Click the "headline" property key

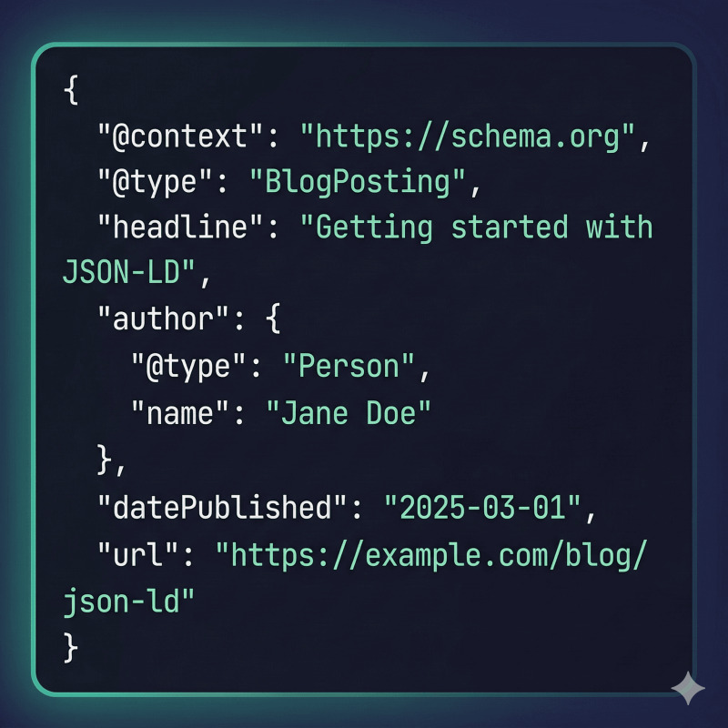pyautogui.click(x=180, y=227)
